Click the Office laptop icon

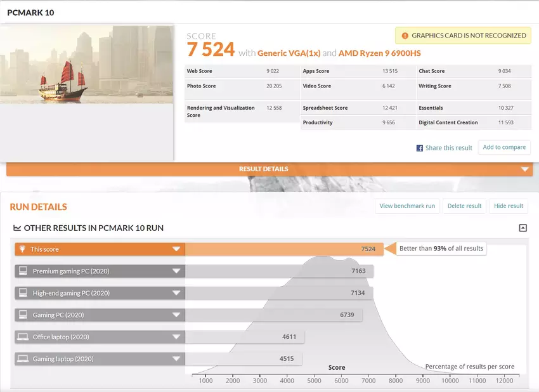point(23,337)
